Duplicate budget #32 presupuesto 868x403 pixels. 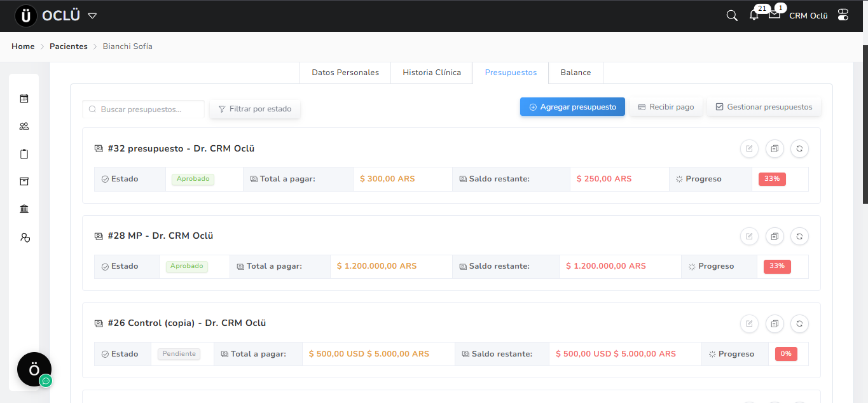coord(775,149)
